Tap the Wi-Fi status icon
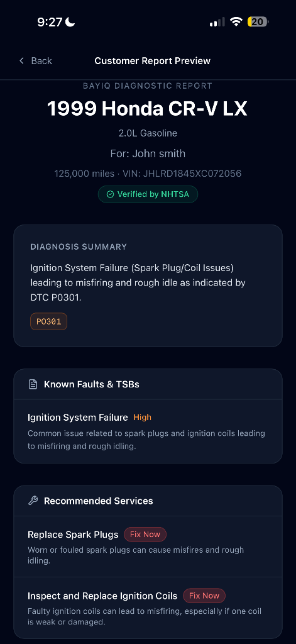 [236, 22]
